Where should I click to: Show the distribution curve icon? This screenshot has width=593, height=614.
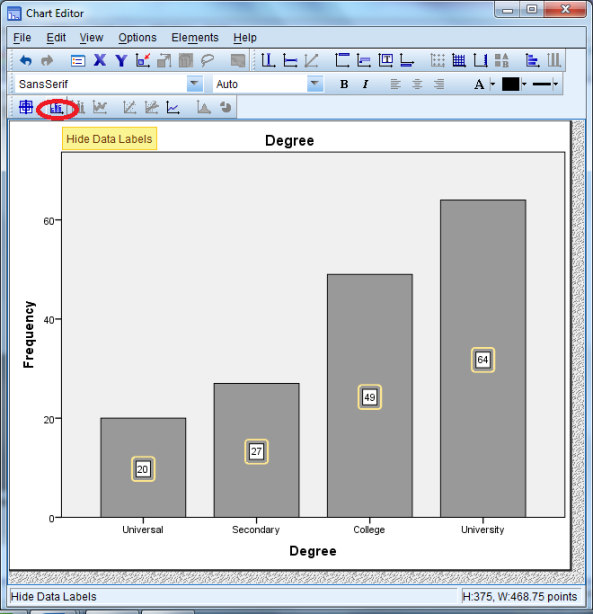204,107
